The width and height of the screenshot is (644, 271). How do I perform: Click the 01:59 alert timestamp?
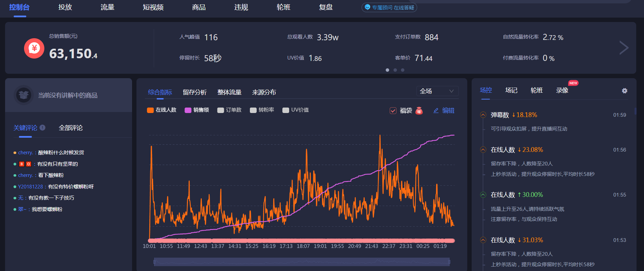click(x=620, y=115)
